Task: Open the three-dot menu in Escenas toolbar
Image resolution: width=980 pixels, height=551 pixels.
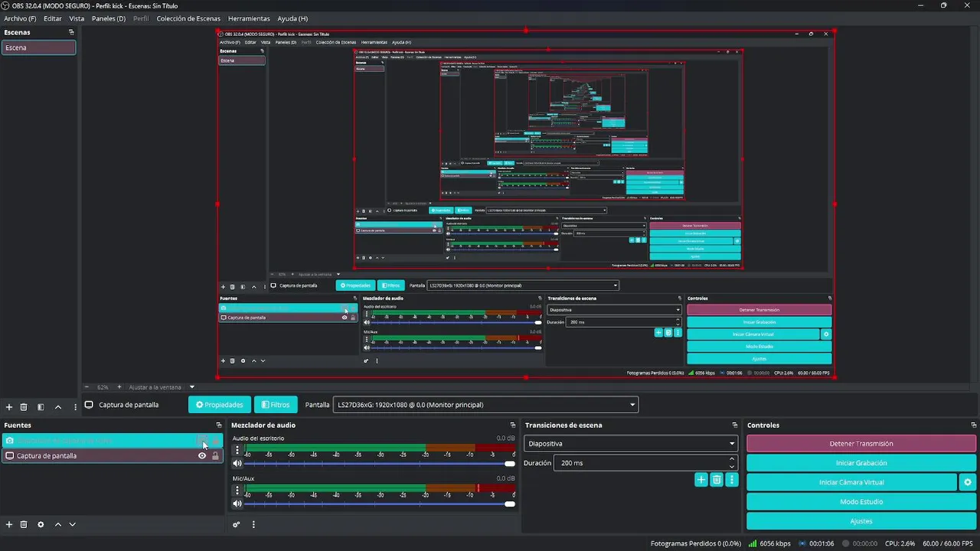Action: click(x=75, y=407)
